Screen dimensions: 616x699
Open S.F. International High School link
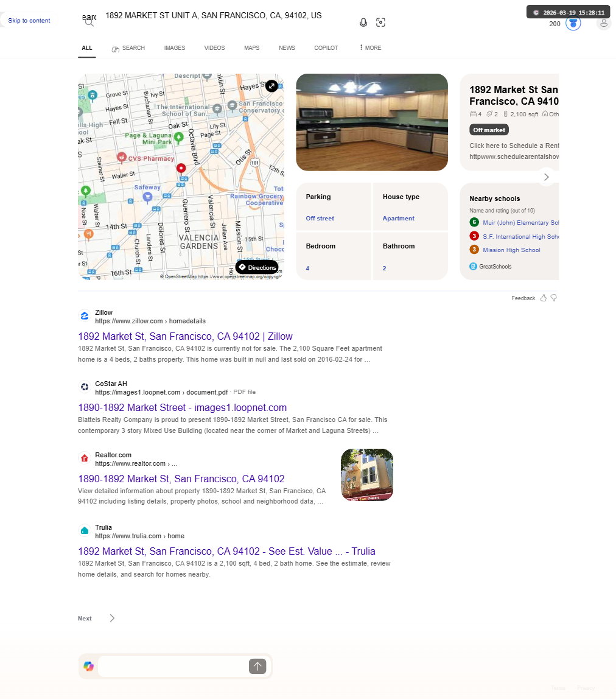pyautogui.click(x=520, y=237)
